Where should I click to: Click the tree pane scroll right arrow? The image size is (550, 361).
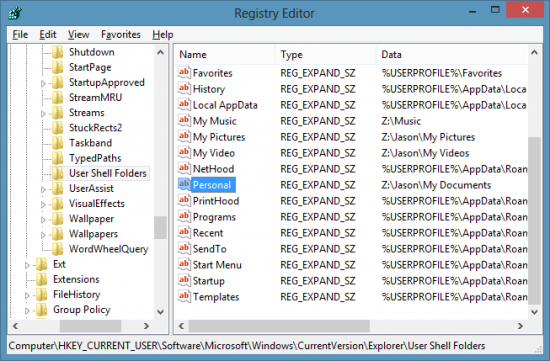pos(146,326)
